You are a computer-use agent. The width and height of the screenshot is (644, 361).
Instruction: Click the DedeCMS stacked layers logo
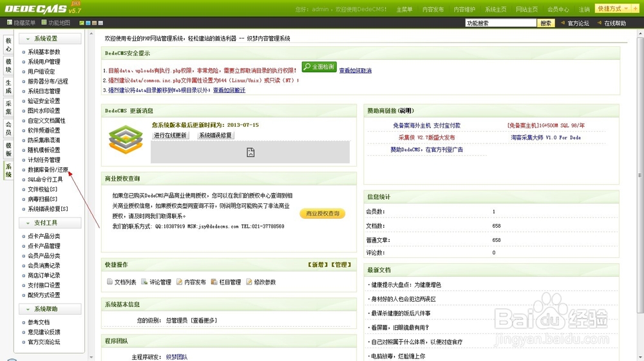(126, 140)
